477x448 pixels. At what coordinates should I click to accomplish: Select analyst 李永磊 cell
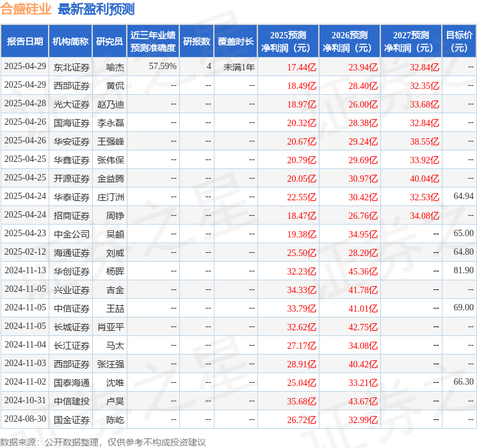(111, 123)
